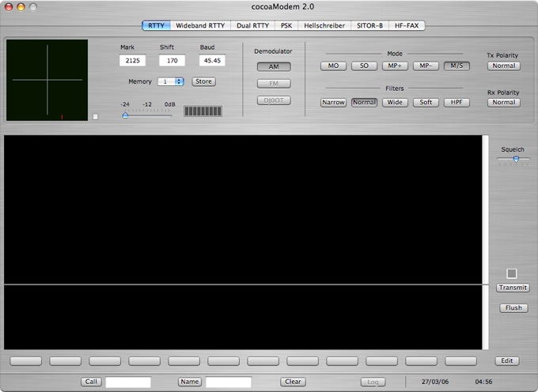The width and height of the screenshot is (538, 392).
Task: Click the receive view scrollbar
Action: [x=486, y=209]
